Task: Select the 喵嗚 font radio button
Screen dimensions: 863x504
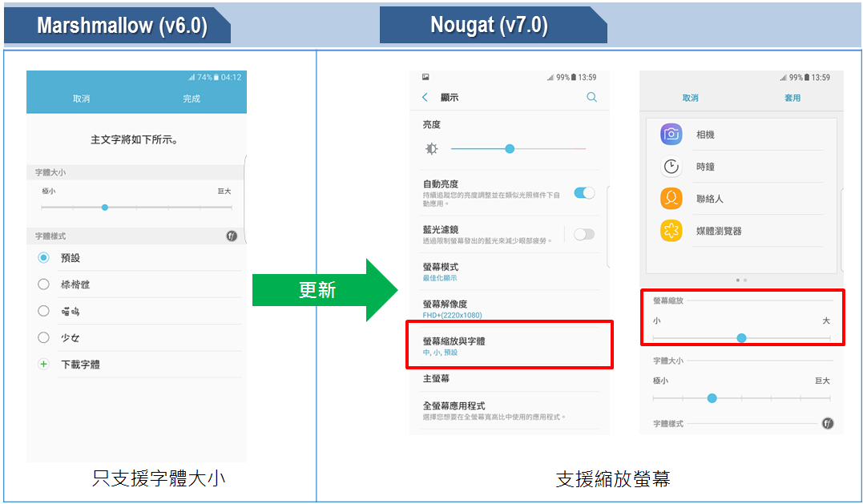Action: pyautogui.click(x=43, y=311)
